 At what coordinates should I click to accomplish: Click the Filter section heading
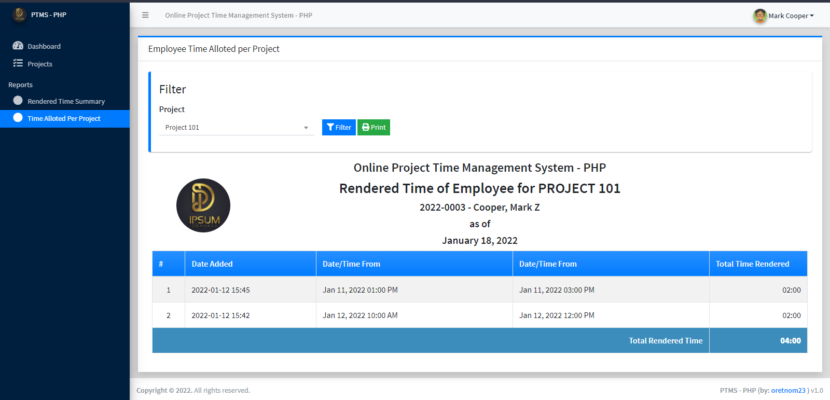(173, 89)
